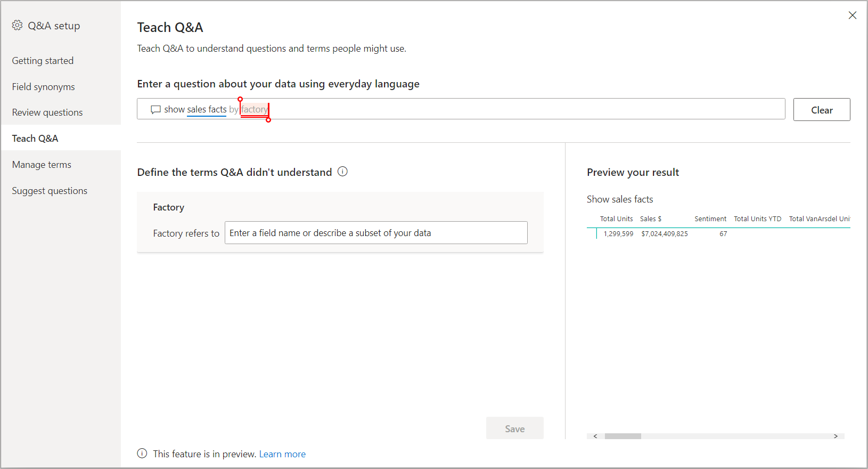Click the right arrow of preview scrollbar
868x469 pixels.
[x=836, y=436]
